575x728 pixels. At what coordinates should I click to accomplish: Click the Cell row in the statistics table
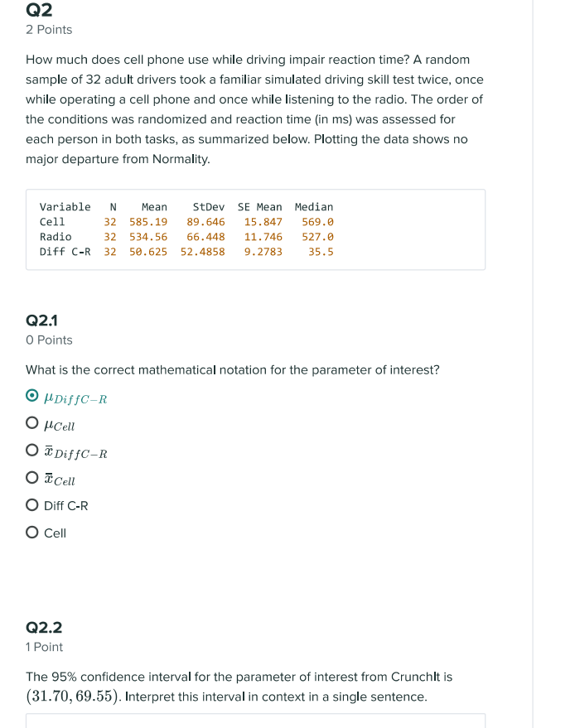pos(182,221)
